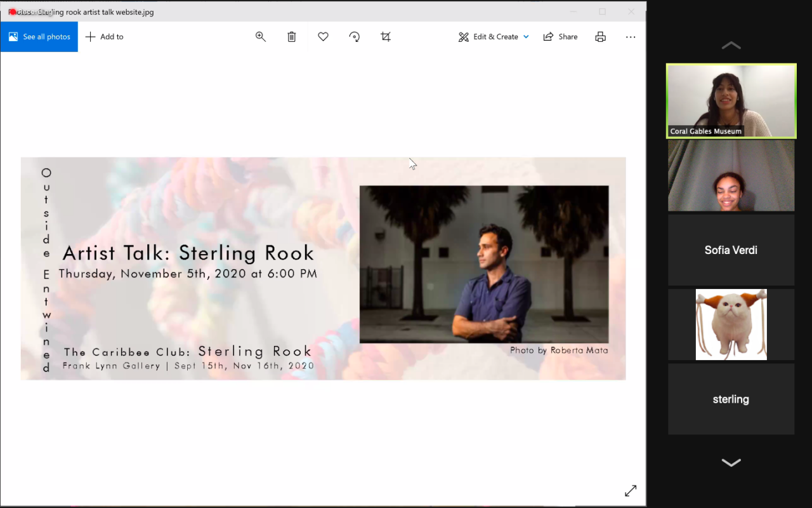The height and width of the screenshot is (508, 812).
Task: Select the cat avatar participant tile
Action: point(731,324)
